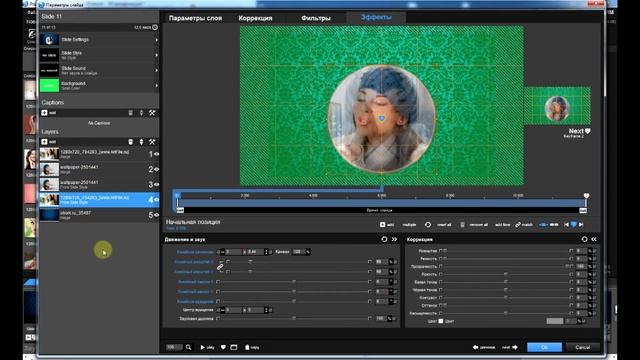Switch to Коррекция tab

256,18
